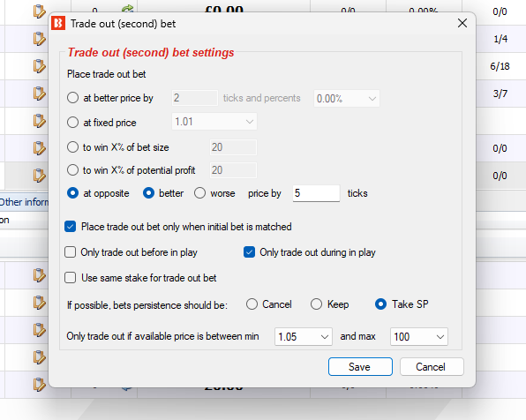526x420 pixels.
Task: Open the min price 1.05 dropdown
Action: (x=304, y=336)
